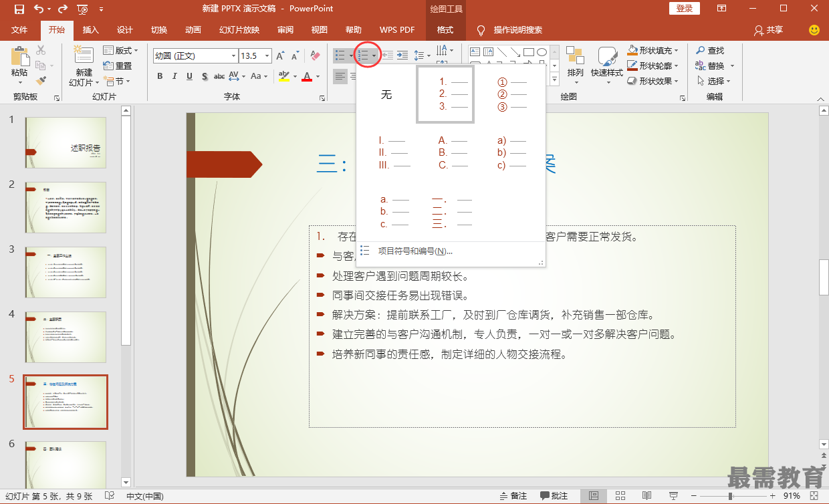Click the Increase Indent icon

(402, 55)
